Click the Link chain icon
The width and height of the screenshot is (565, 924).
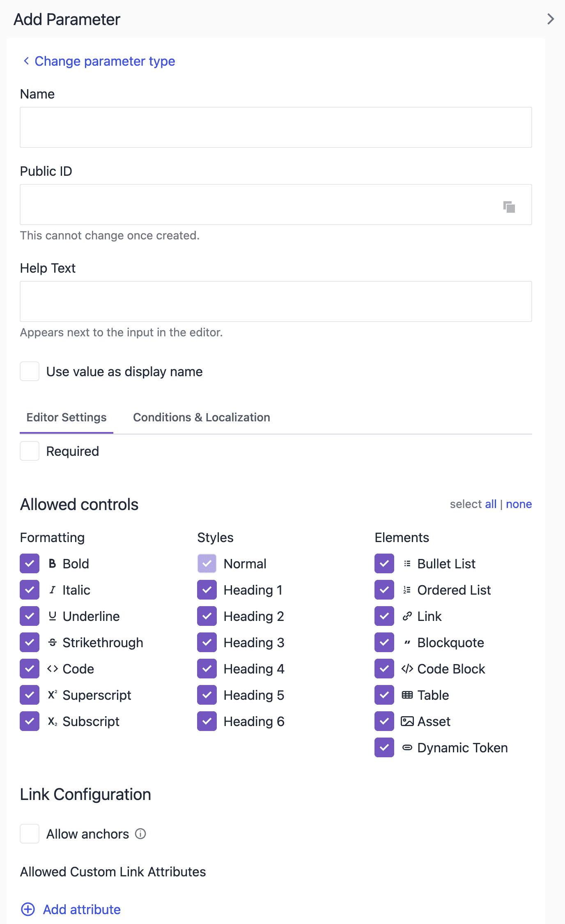pos(407,616)
